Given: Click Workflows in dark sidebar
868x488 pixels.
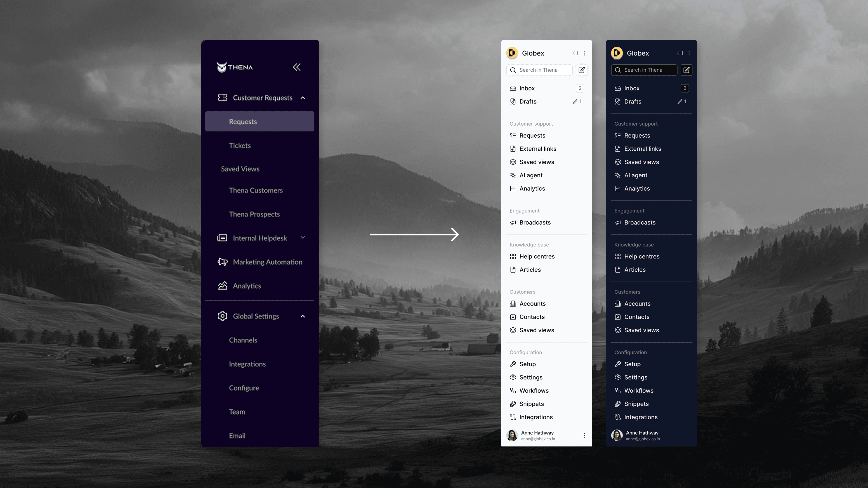Looking at the screenshot, I should [639, 391].
